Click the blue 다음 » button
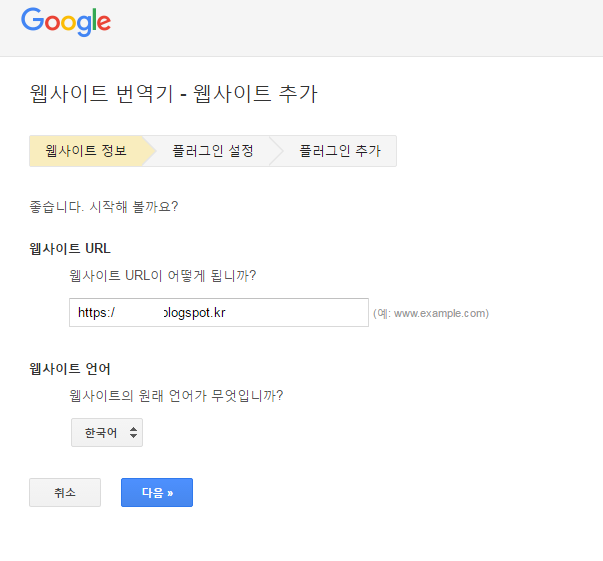The width and height of the screenshot is (603, 561). click(x=157, y=492)
